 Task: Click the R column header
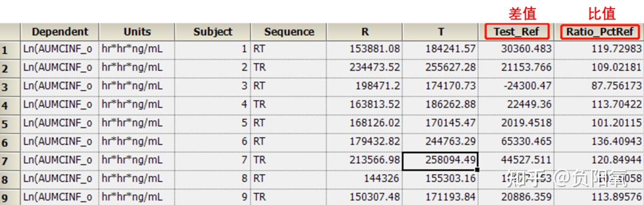[365, 32]
